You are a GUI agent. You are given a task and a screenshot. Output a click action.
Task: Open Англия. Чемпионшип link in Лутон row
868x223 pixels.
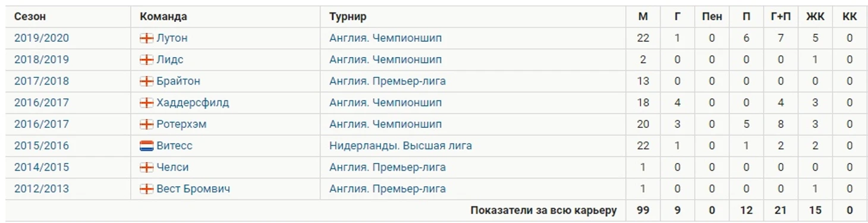click(385, 38)
